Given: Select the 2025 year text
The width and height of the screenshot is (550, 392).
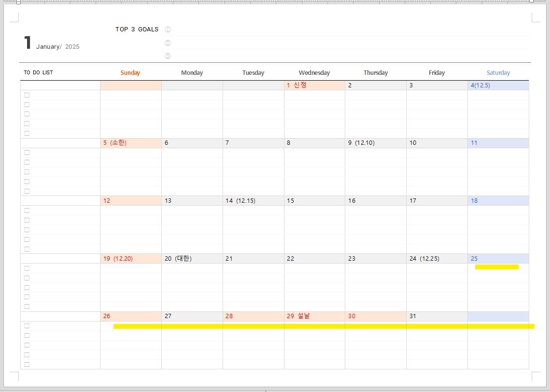Looking at the screenshot, I should (x=72, y=47).
